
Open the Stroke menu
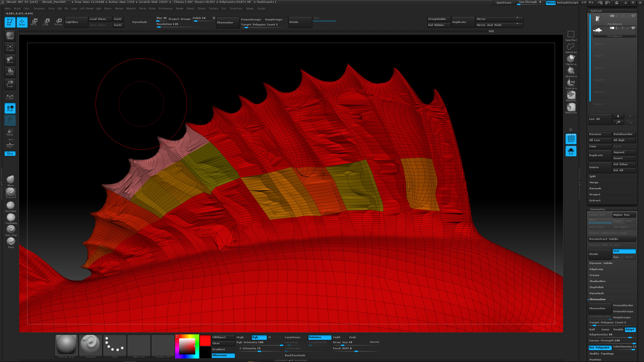click(201, 8)
